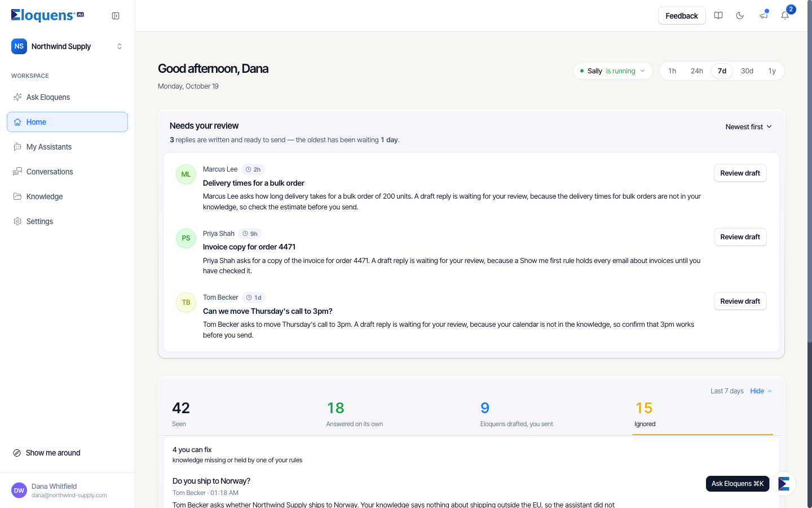The width and height of the screenshot is (812, 508).
Task: Collapse the stats with Hide
Action: click(x=761, y=391)
